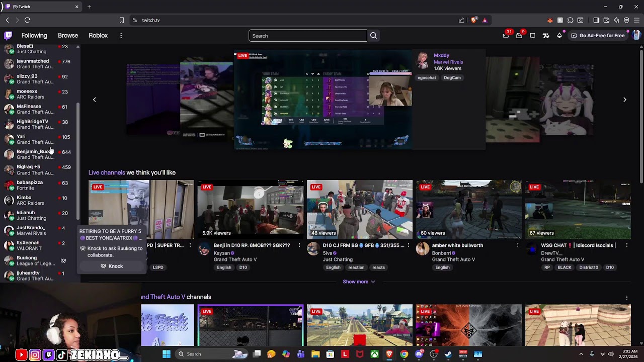Open ItsXeenah VALORANT channel in sidebar

39,245
